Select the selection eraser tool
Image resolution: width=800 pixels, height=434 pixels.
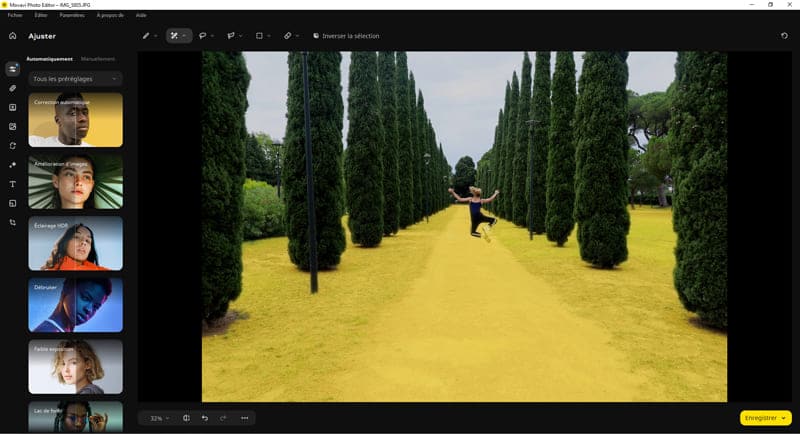288,36
